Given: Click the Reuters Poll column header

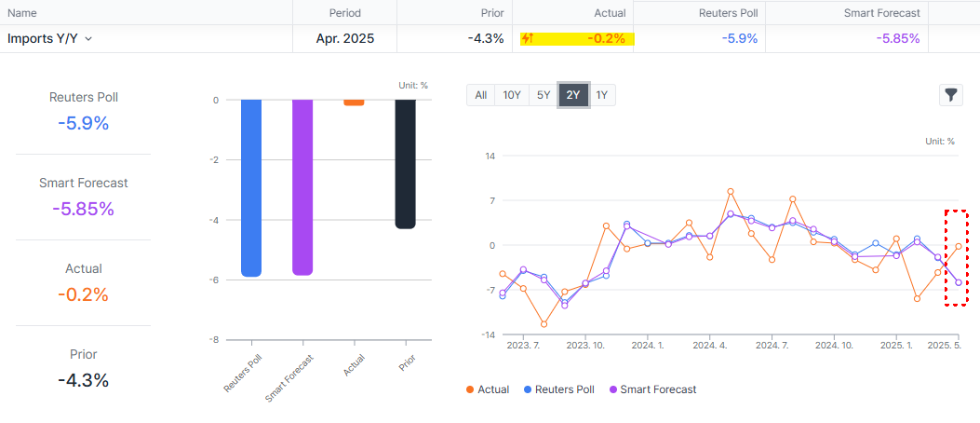Looking at the screenshot, I should point(732,13).
